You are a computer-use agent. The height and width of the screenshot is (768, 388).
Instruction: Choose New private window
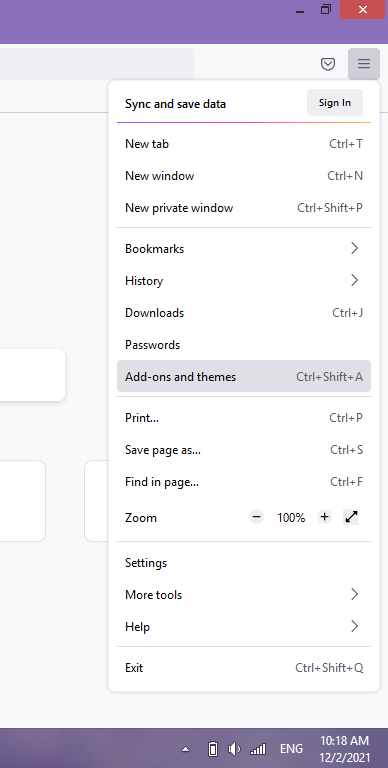coord(244,208)
